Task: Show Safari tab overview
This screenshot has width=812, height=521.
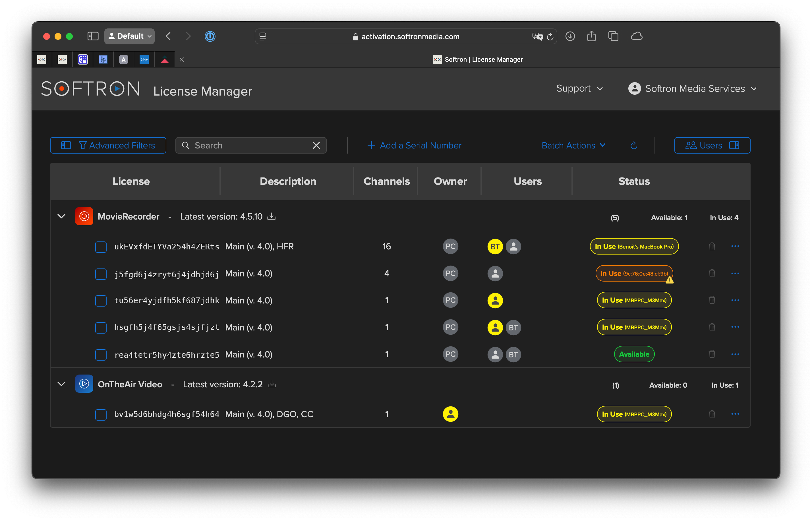Action: [x=613, y=36]
